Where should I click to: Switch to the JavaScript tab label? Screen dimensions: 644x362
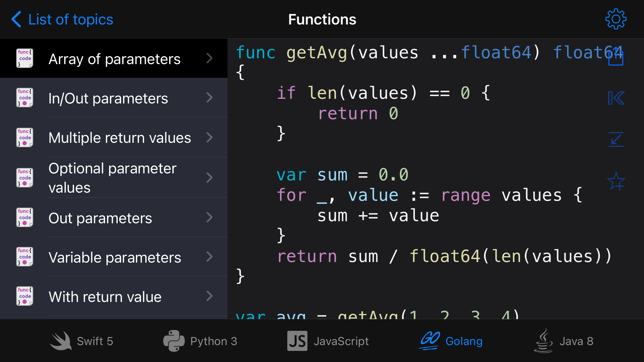tap(341, 341)
